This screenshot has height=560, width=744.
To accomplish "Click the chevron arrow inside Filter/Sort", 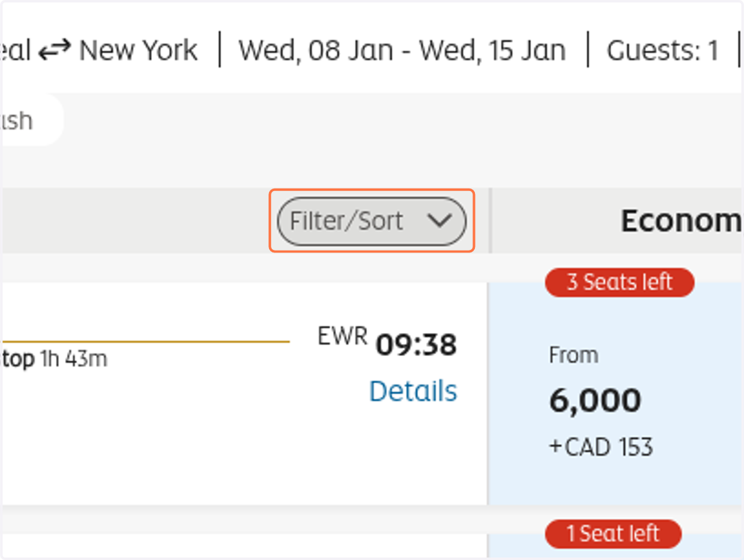I will coord(440,221).
